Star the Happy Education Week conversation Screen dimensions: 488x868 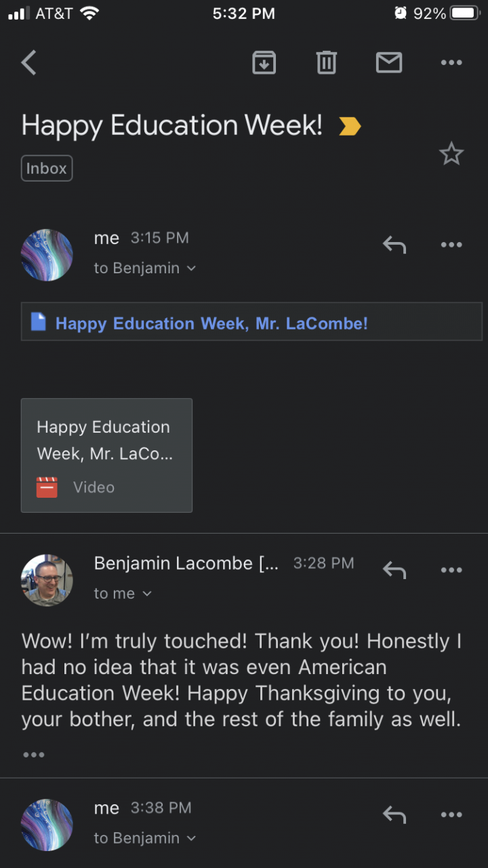coord(451,155)
